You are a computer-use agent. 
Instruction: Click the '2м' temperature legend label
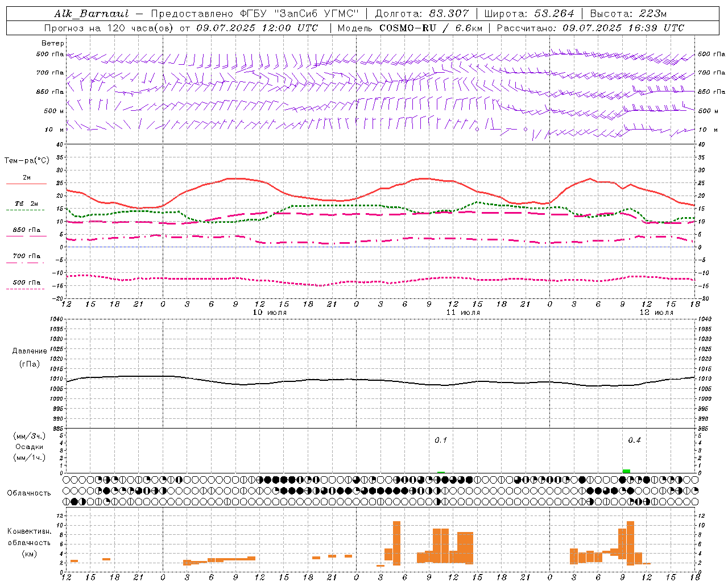point(27,177)
